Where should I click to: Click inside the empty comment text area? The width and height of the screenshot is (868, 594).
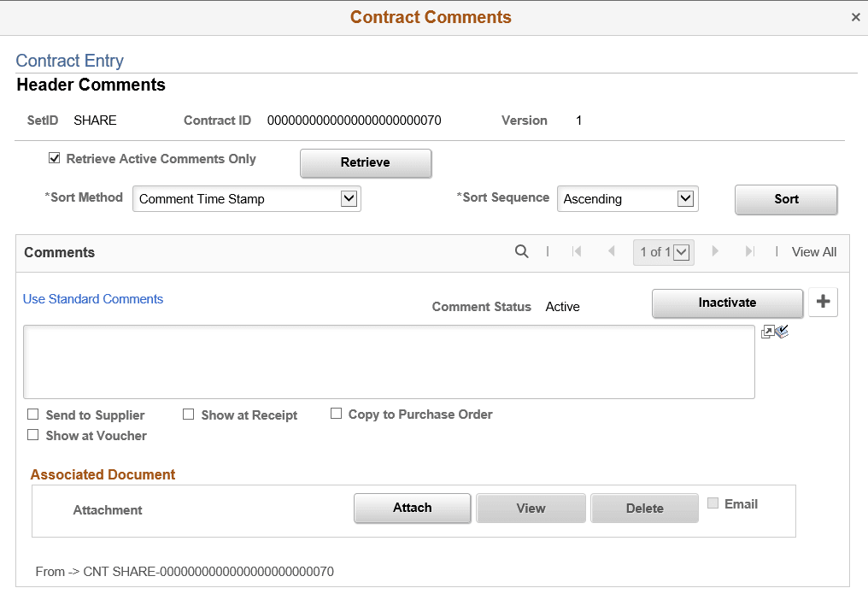[x=390, y=362]
